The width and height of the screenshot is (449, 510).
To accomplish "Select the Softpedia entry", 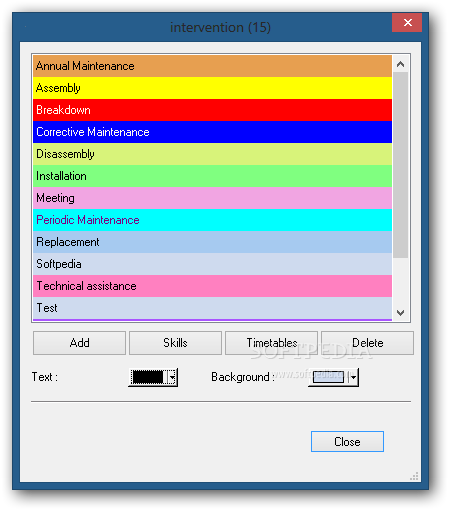I will tap(212, 264).
